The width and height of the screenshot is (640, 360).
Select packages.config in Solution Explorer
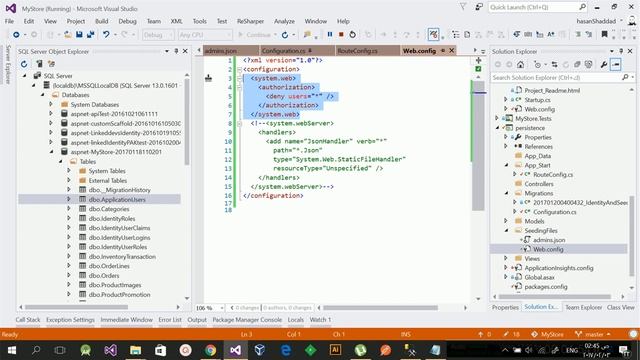[x=546, y=287]
